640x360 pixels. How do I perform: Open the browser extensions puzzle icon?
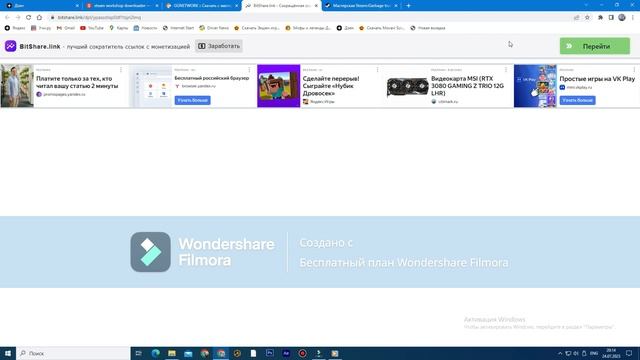tap(600, 18)
